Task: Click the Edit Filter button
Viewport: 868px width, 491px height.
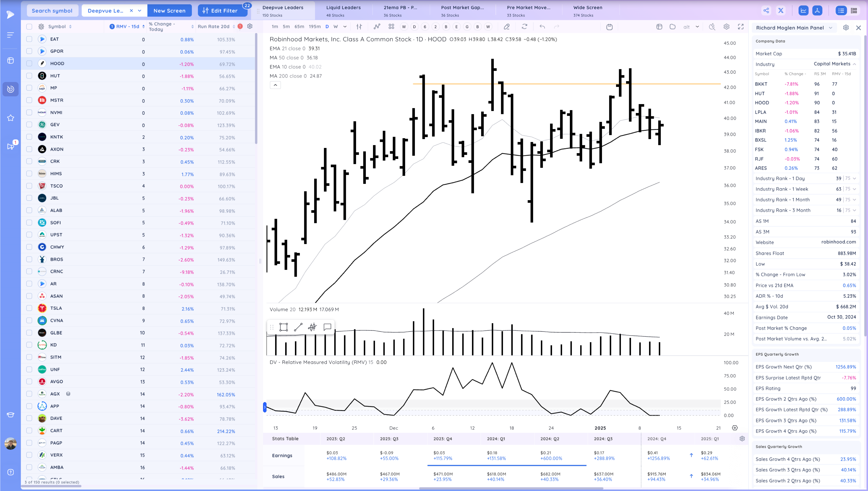Action: pyautogui.click(x=223, y=11)
